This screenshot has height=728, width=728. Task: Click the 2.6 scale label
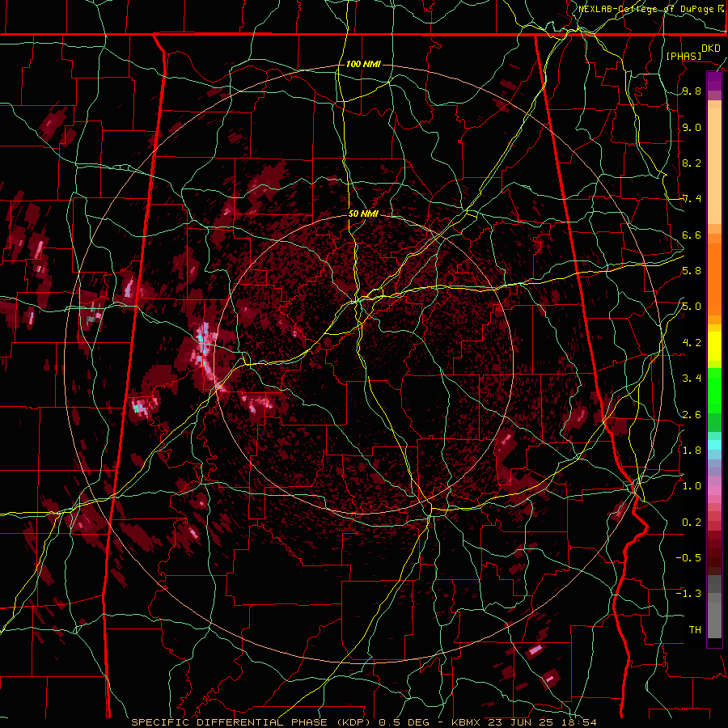(x=692, y=415)
